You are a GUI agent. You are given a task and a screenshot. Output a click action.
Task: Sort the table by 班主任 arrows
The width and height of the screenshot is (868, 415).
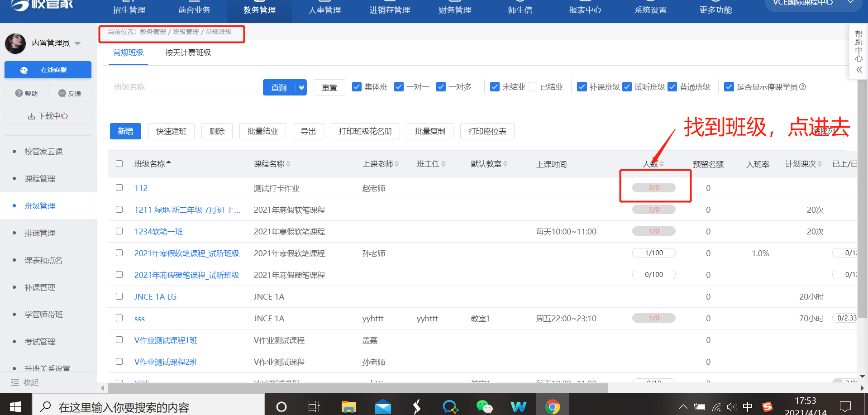coord(444,164)
